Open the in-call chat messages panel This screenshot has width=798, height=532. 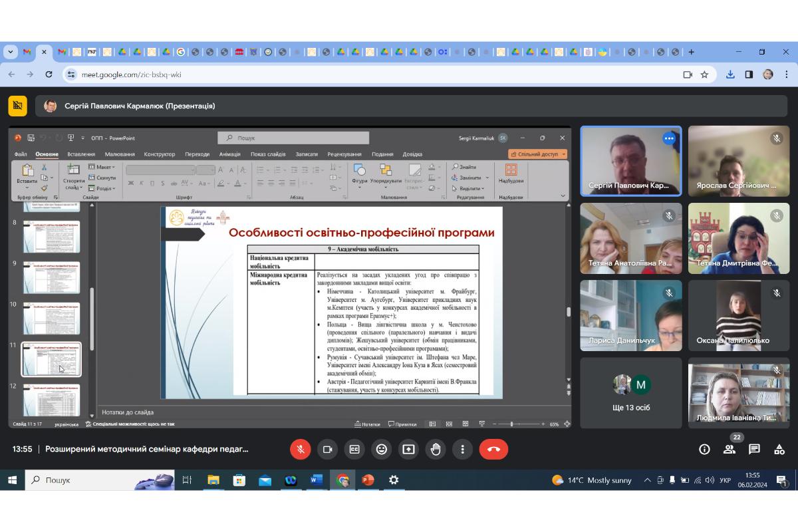(754, 450)
